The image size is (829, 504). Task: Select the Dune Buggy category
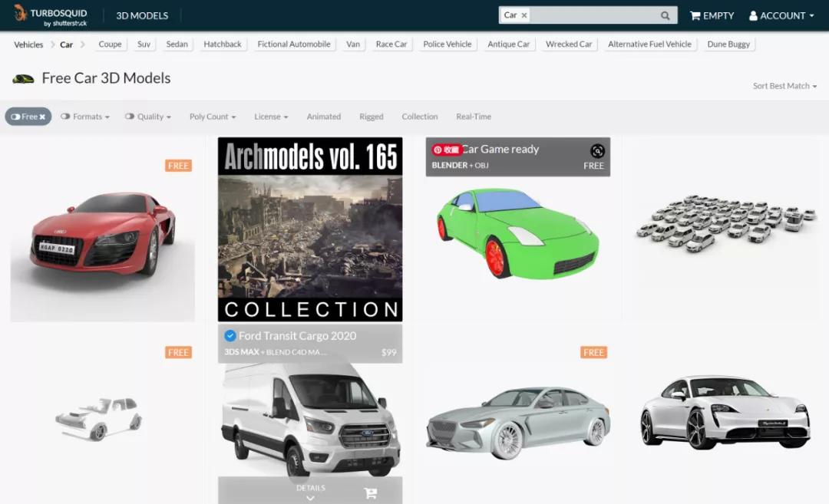tap(728, 44)
